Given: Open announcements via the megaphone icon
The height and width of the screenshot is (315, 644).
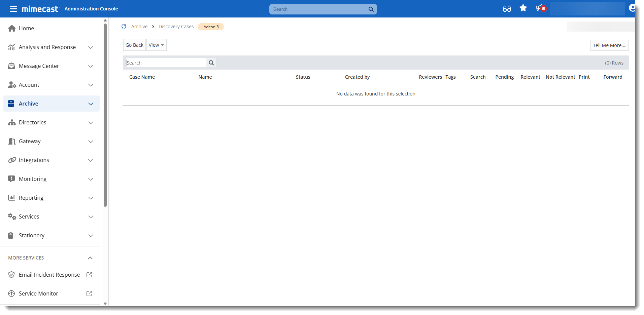Looking at the screenshot, I should pyautogui.click(x=539, y=8).
